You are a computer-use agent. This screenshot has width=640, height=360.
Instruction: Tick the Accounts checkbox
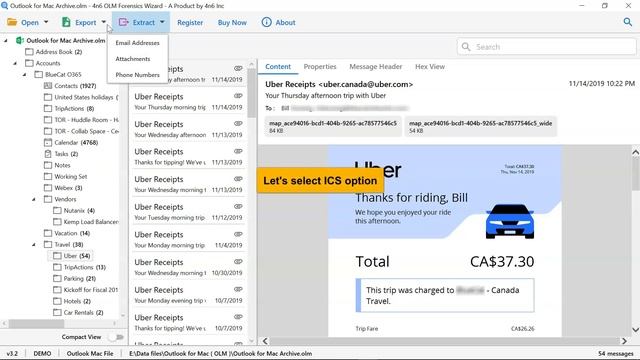point(29,63)
